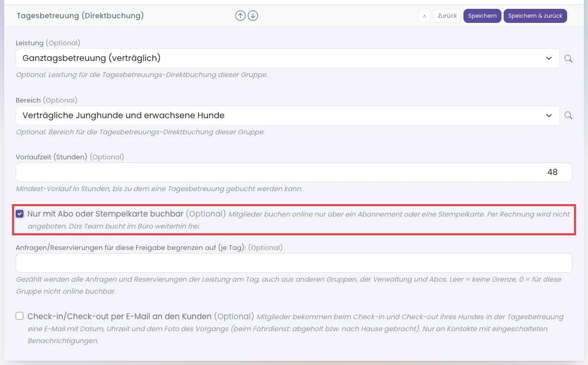Image resolution: width=588 pixels, height=365 pixels.
Task: Enable Check-in/Check-out per E-Mail checkbox
Action: pyautogui.click(x=19, y=316)
